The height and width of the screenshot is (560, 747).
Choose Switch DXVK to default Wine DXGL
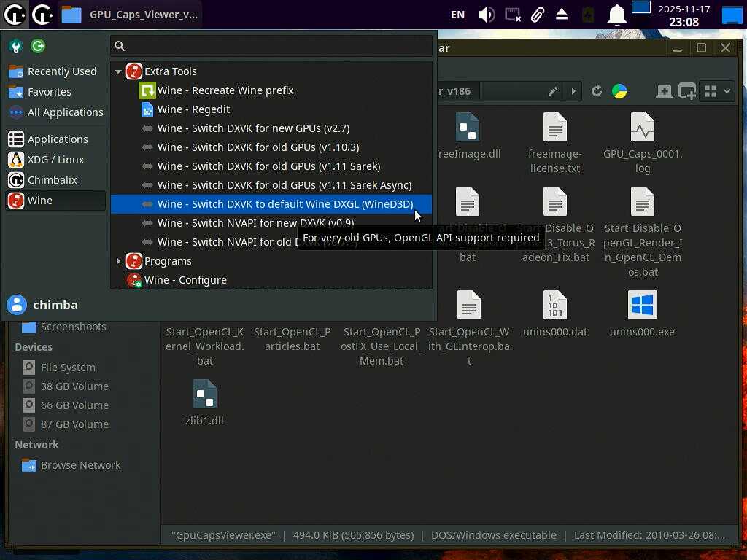(x=271, y=204)
